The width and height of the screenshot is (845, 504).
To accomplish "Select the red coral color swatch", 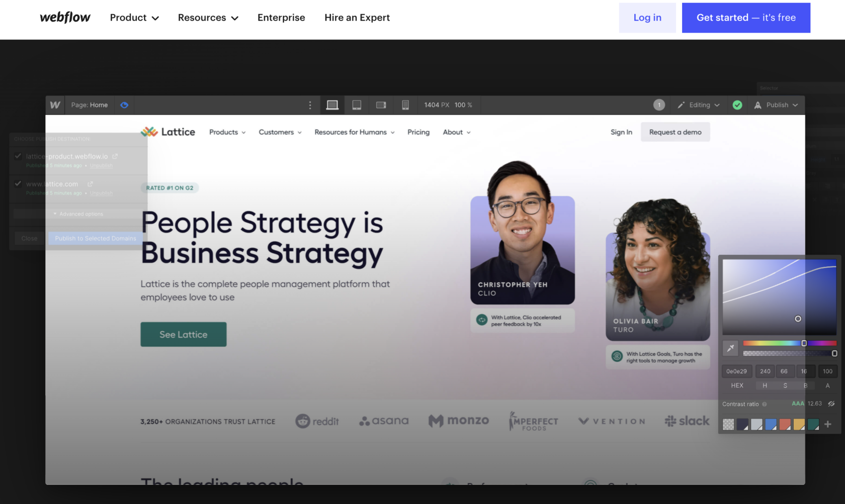I will point(785,424).
